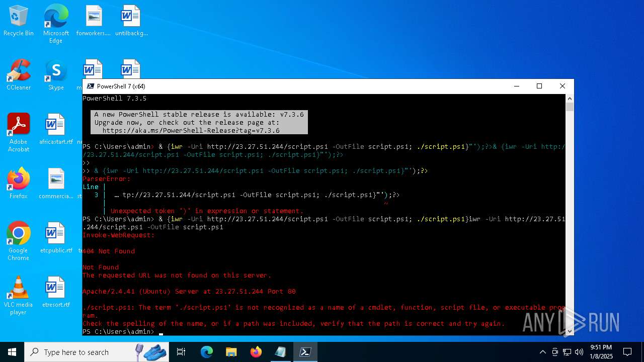Viewport: 644px width, 362px height.
Task: Minimize the PowerShell 7 window
Action: [516, 86]
